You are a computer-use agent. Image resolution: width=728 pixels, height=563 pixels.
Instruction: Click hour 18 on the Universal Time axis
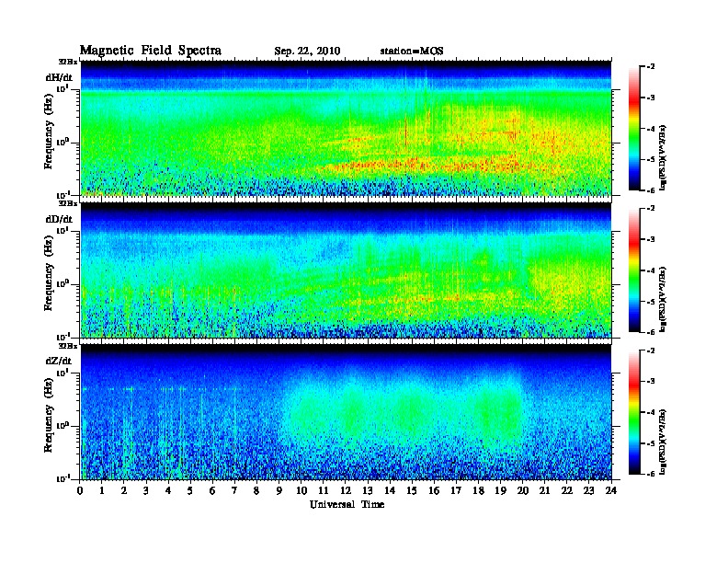[x=478, y=491]
